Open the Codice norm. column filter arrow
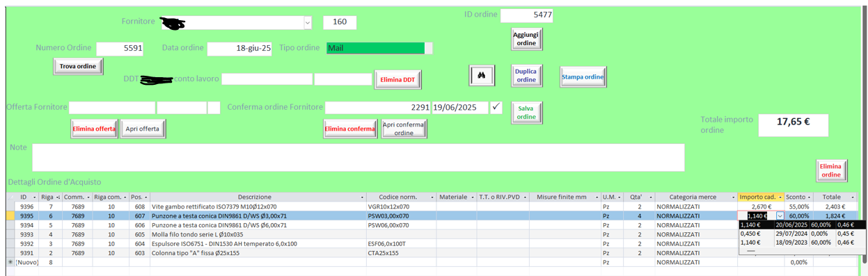Screen dimensions: 868x276 point(432,197)
